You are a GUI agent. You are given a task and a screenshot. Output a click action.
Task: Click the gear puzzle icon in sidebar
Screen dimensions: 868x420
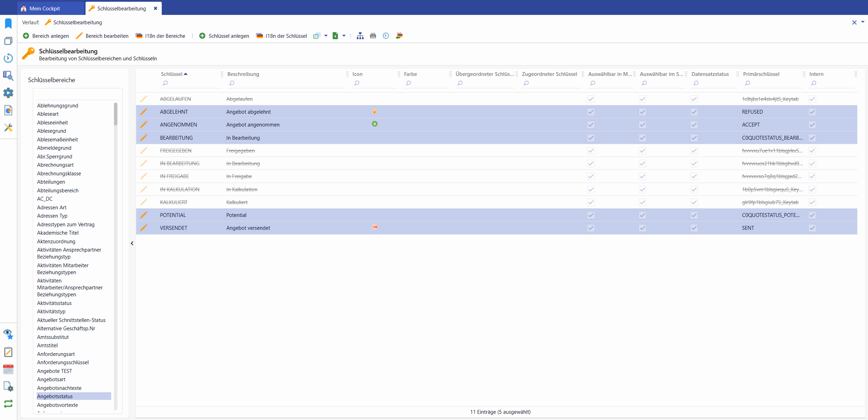[x=8, y=93]
